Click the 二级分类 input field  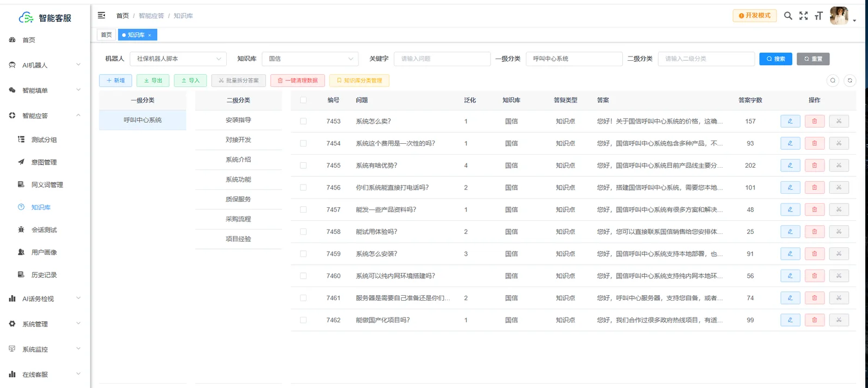pyautogui.click(x=706, y=59)
